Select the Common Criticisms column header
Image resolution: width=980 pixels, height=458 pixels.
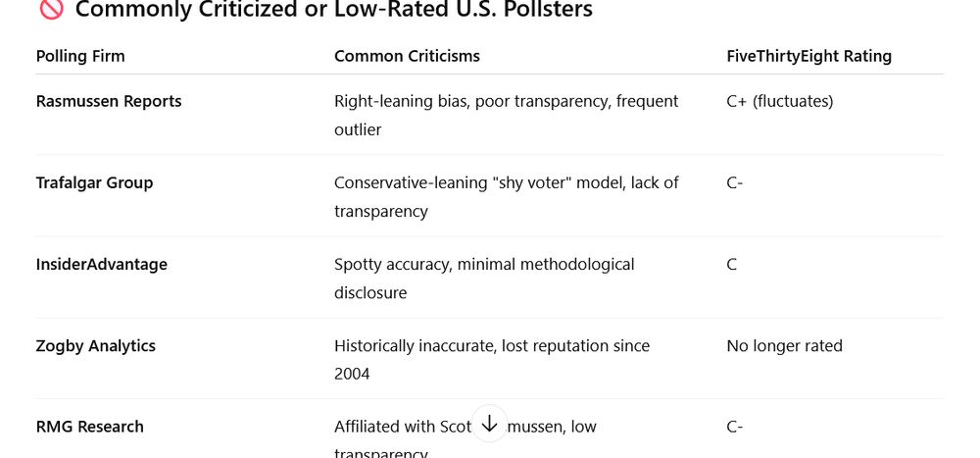point(407,56)
